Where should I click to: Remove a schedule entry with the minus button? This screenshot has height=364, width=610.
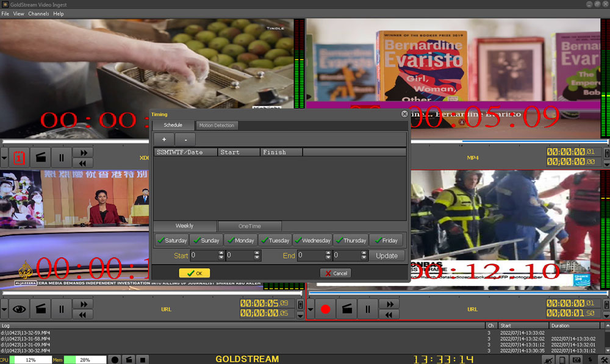pyautogui.click(x=185, y=139)
